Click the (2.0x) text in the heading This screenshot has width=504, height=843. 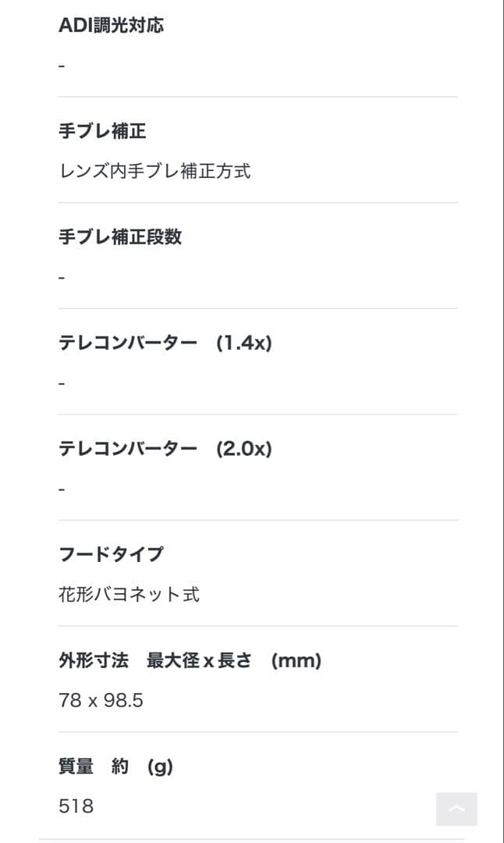point(244,449)
